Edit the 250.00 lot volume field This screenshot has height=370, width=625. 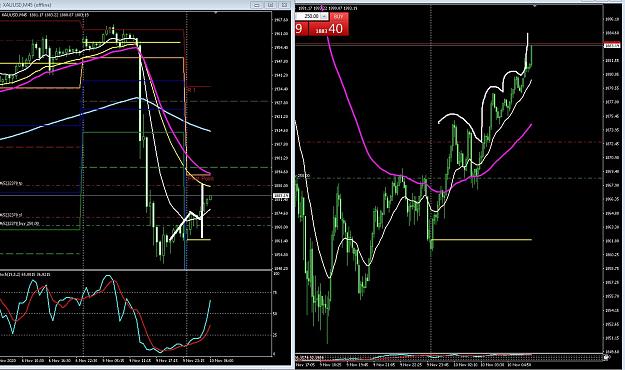coord(308,16)
